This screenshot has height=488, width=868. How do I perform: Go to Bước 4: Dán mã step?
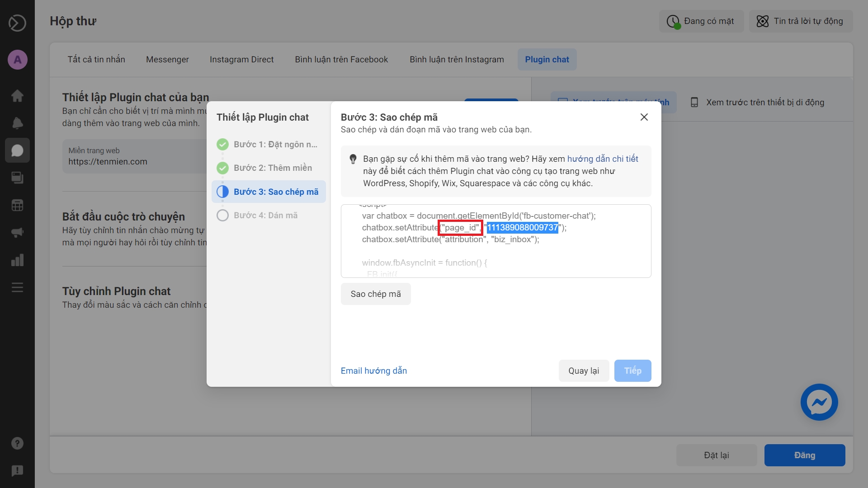[x=265, y=216]
